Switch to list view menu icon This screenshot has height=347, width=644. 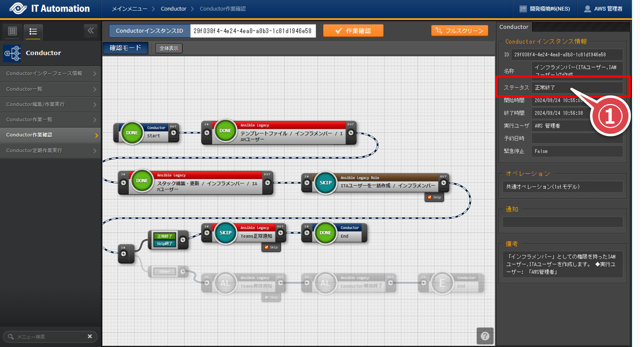click(33, 32)
